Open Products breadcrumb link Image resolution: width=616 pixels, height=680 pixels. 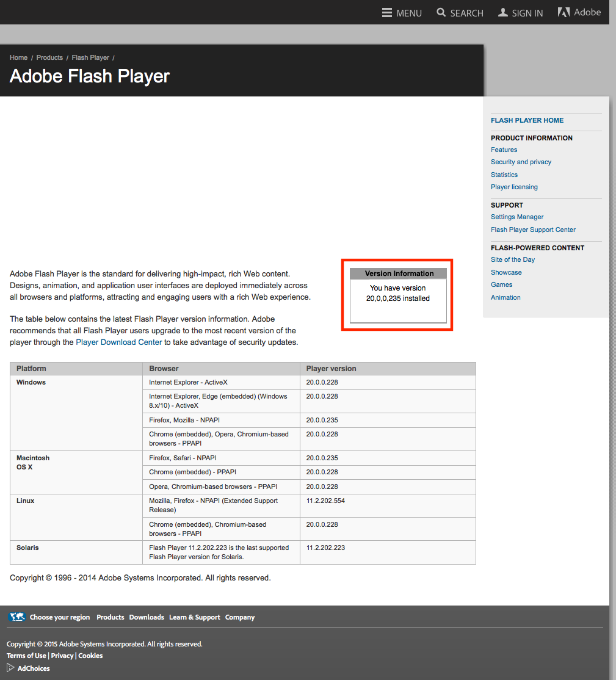click(49, 57)
